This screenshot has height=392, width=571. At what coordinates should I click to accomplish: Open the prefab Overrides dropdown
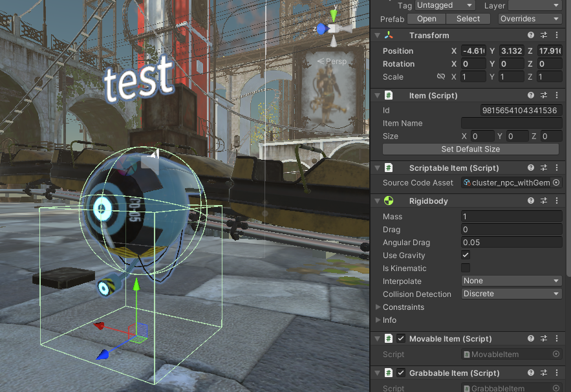[x=530, y=19]
